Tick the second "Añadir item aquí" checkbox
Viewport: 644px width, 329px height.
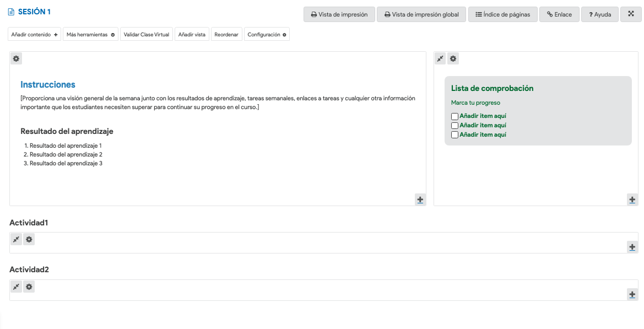[454, 126]
